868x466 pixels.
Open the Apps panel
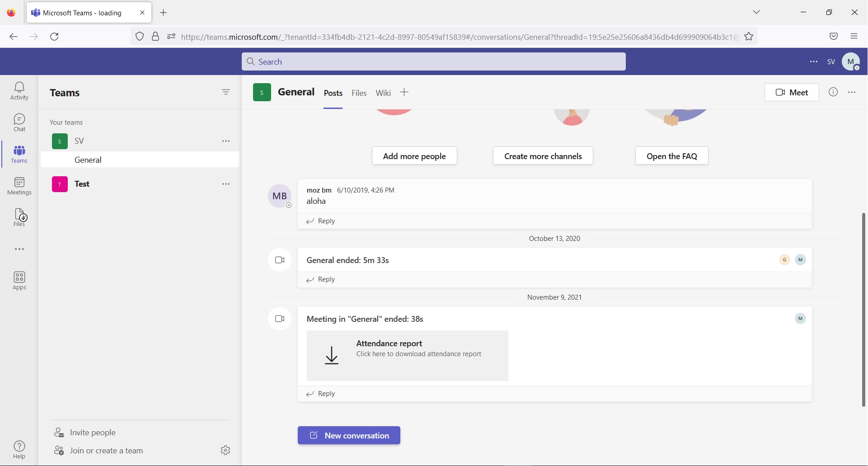coord(19,280)
